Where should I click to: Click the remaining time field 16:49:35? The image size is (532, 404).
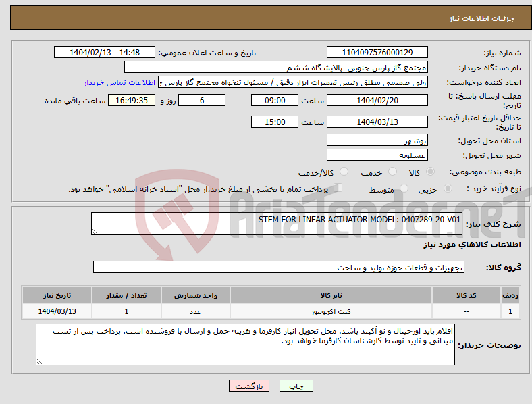point(132,100)
